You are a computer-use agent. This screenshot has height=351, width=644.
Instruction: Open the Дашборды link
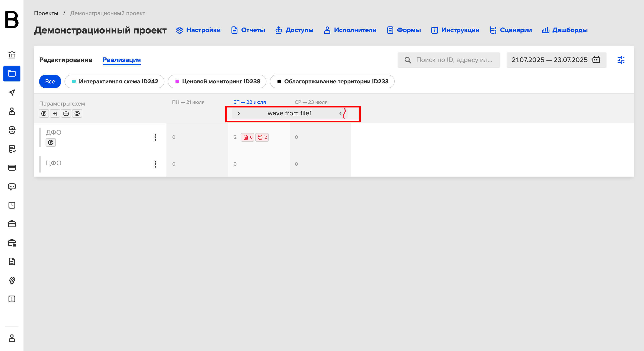click(x=565, y=30)
